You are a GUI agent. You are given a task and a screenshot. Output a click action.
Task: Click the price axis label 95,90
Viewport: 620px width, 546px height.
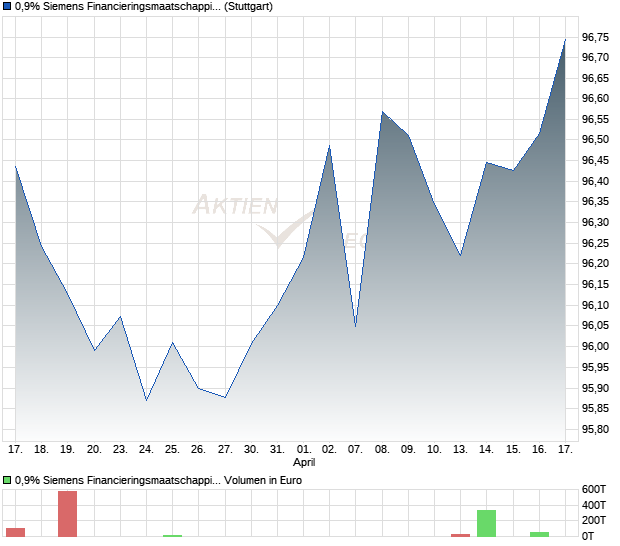[x=595, y=388]
